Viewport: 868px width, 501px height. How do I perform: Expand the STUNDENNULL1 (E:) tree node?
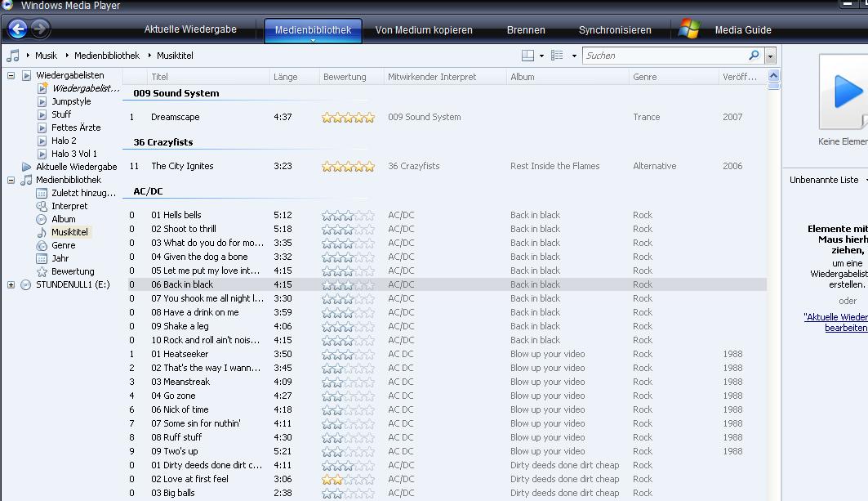point(11,285)
